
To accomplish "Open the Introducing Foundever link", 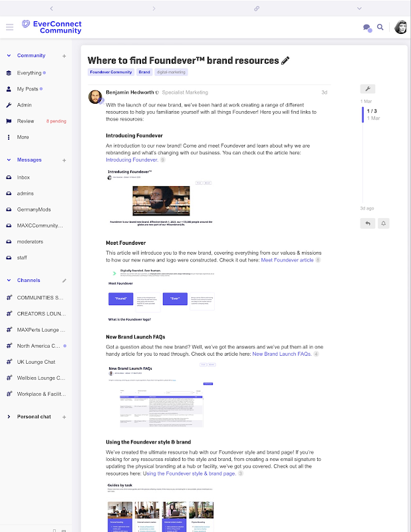I will (132, 160).
